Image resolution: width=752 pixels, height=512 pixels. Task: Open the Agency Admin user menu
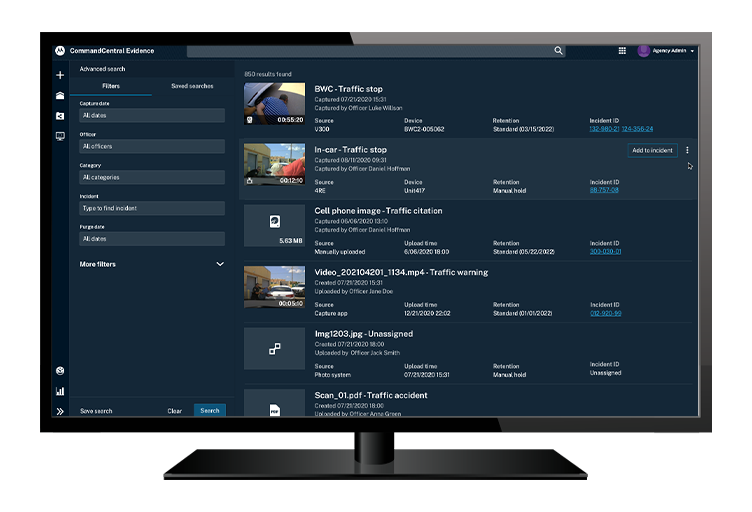(666, 51)
